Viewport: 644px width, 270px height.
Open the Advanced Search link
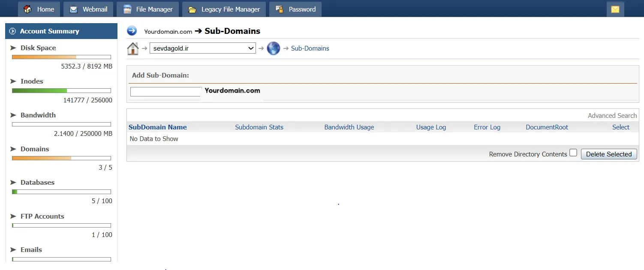pyautogui.click(x=612, y=116)
